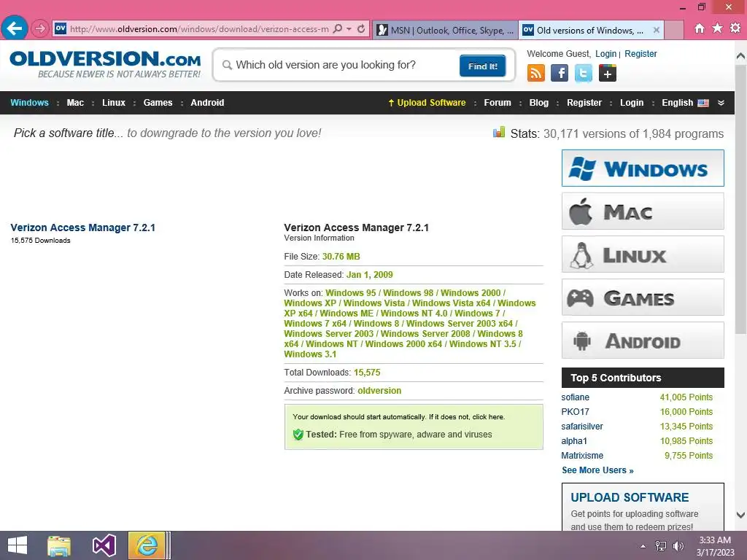
Task: Click the Login link near Welcome Guest
Action: click(x=605, y=54)
